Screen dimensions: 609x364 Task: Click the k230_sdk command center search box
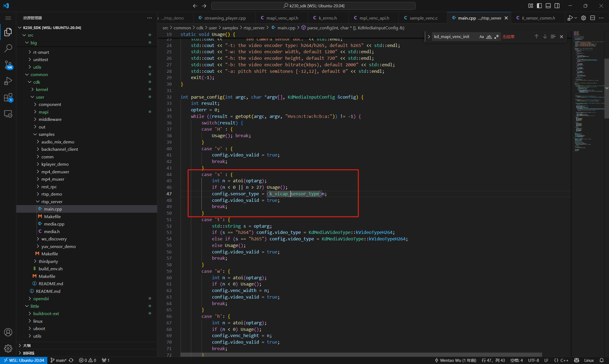tap(313, 6)
